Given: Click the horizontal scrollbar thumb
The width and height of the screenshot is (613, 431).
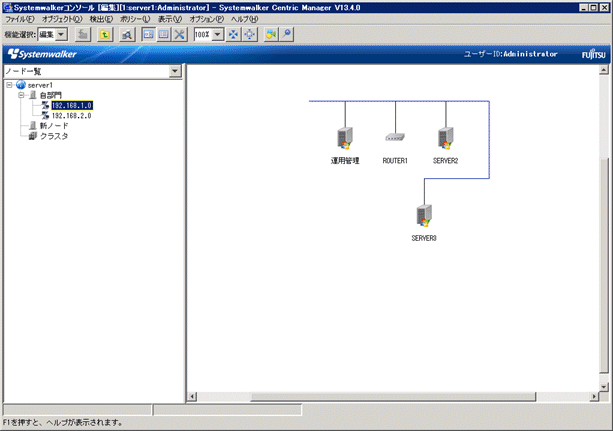Looking at the screenshot, I should 393,397.
